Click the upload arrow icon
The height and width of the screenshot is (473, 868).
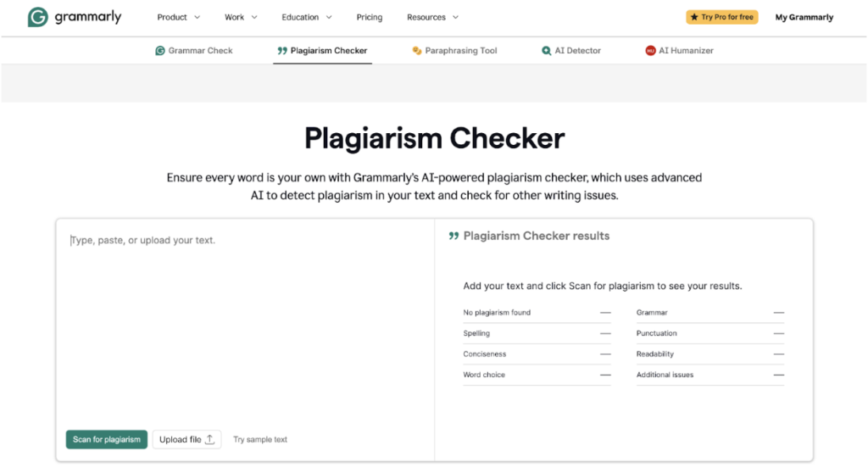(210, 439)
